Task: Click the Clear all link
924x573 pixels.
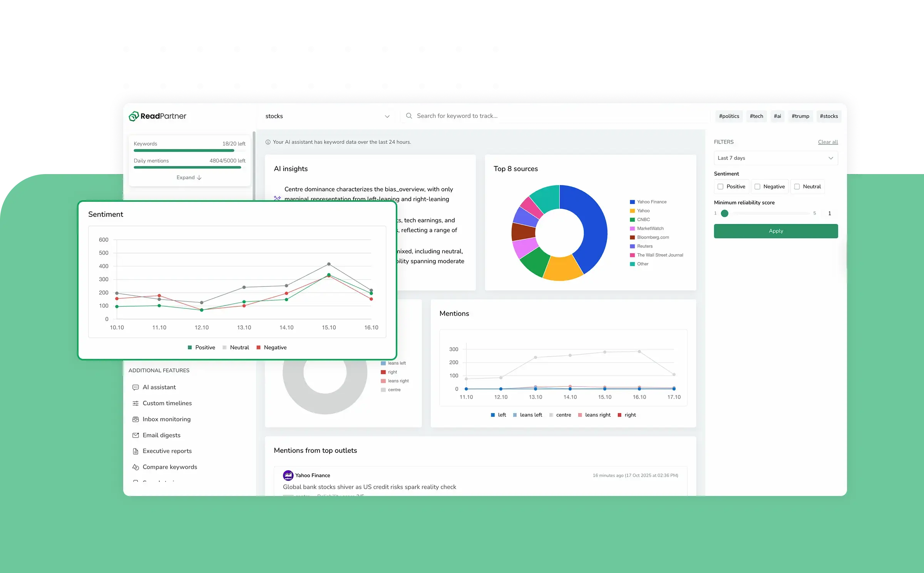Action: coord(828,142)
